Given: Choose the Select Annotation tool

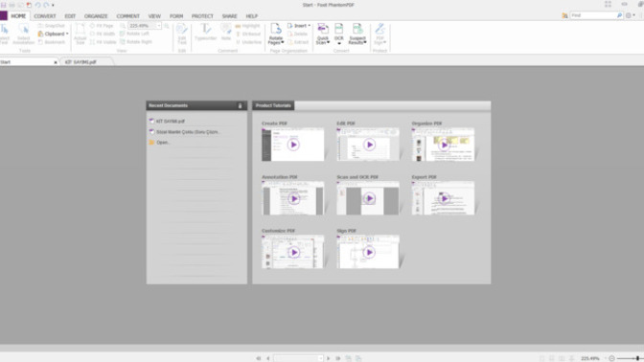Looking at the screenshot, I should pos(23,34).
